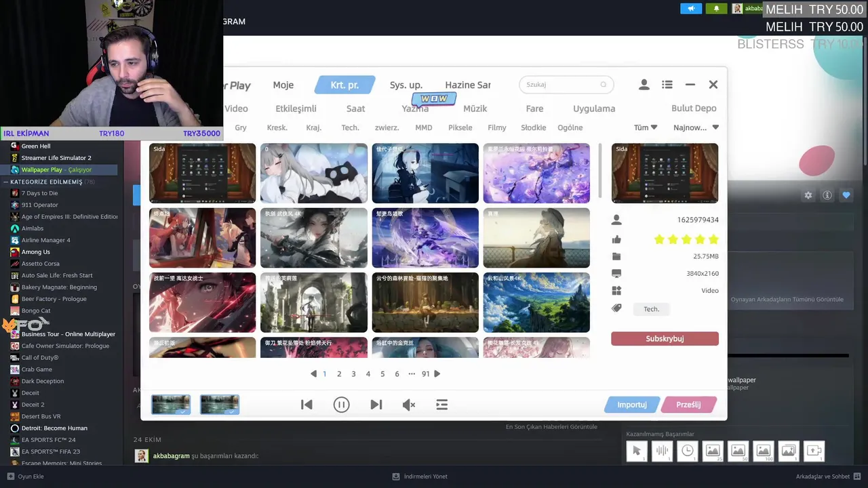868x488 pixels.
Task: Click the Among Us game icon in library
Action: point(15,252)
